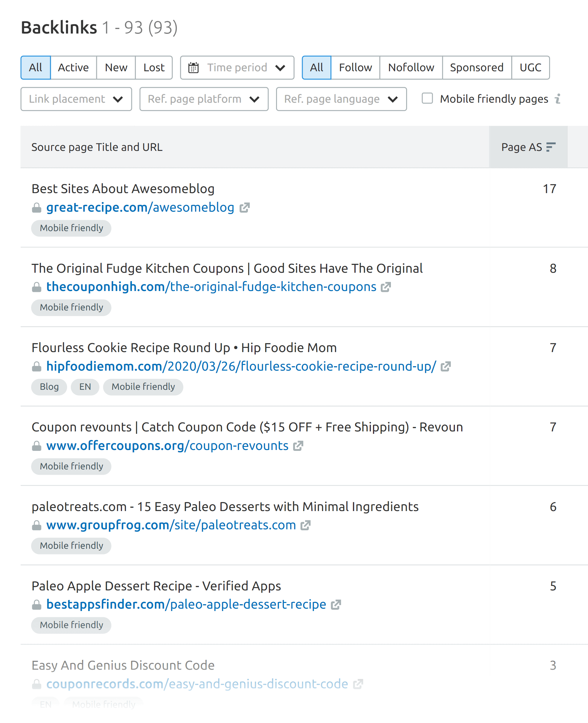Click external link icon beside bestappsfinder.com
The height and width of the screenshot is (723, 588).
tap(336, 604)
